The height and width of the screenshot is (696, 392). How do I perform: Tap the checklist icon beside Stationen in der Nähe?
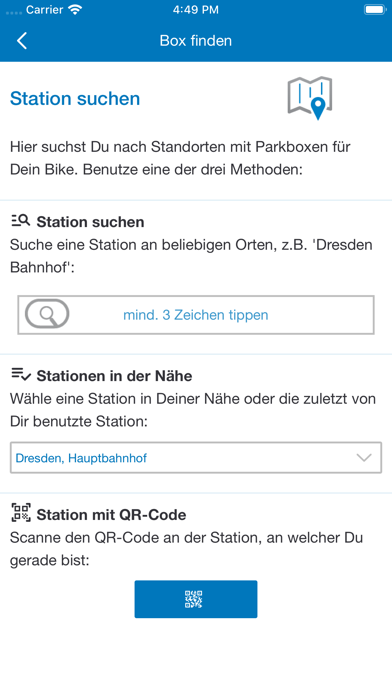coord(21,375)
